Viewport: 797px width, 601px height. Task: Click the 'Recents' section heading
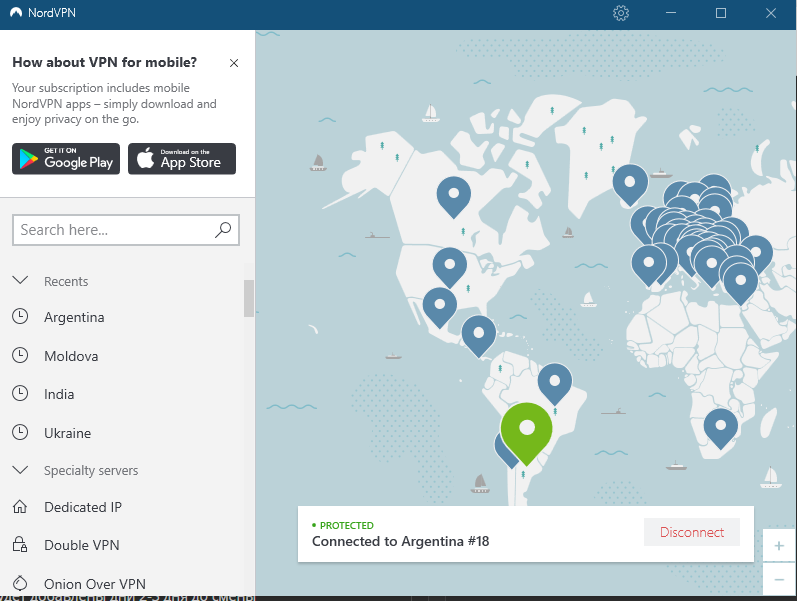coord(66,281)
